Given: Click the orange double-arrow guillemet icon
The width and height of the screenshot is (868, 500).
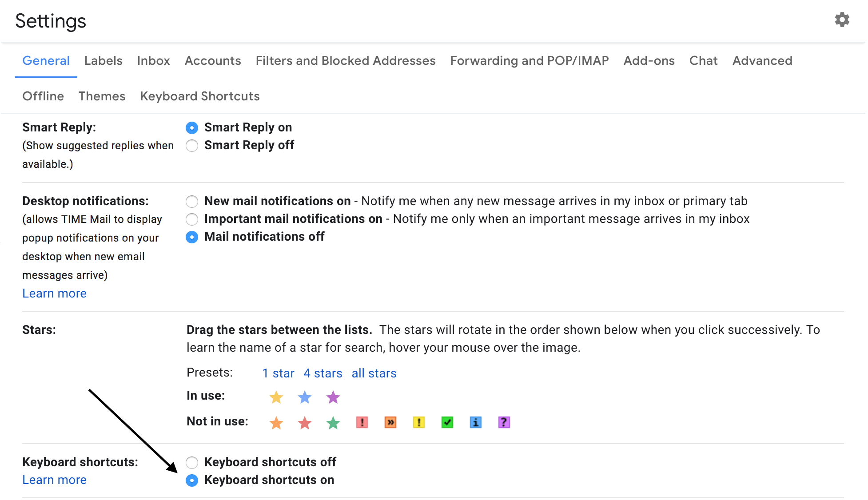Looking at the screenshot, I should click(390, 422).
